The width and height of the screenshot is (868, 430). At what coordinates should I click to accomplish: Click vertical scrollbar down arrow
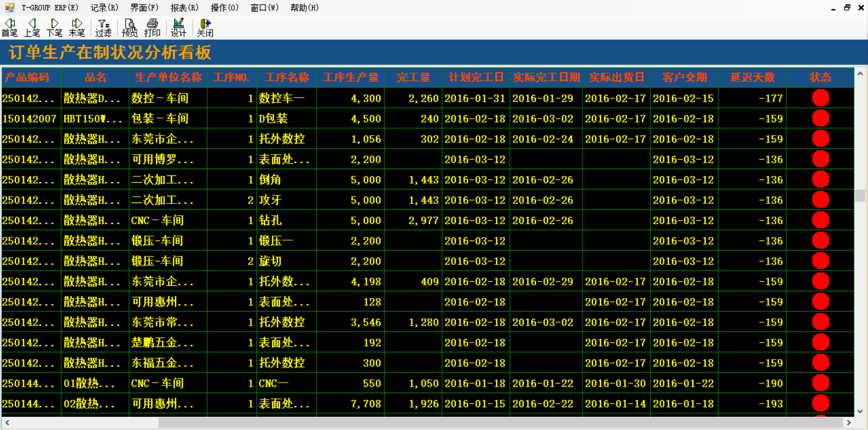coord(860,411)
